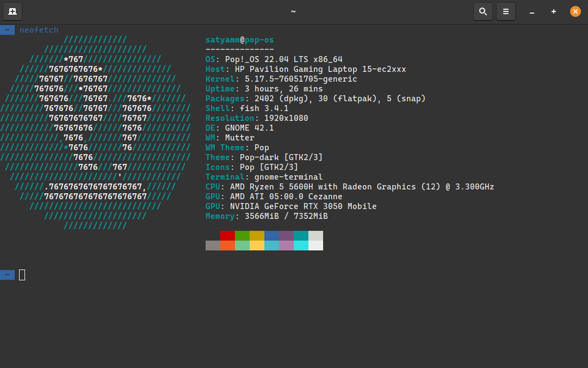588x368 pixels.
Task: Click the gray color block
Action: point(213,246)
